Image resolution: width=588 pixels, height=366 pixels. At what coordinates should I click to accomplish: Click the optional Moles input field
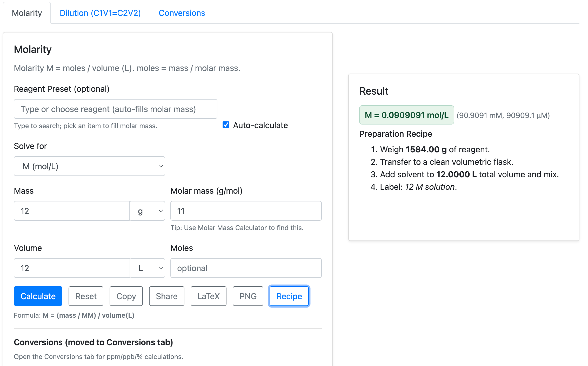click(246, 268)
